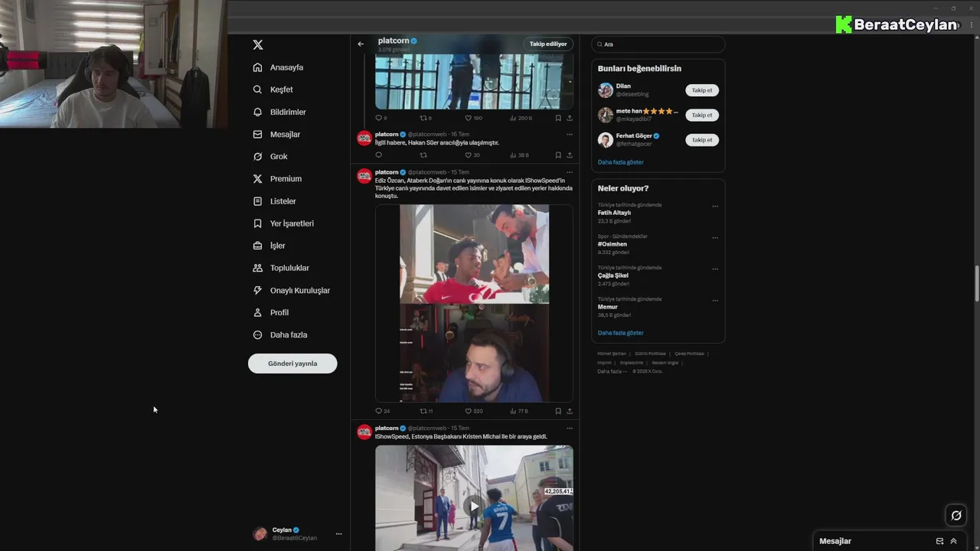Viewport: 980px width, 551px height.
Task: Click the back arrow next to platcorn
Action: pyautogui.click(x=361, y=44)
